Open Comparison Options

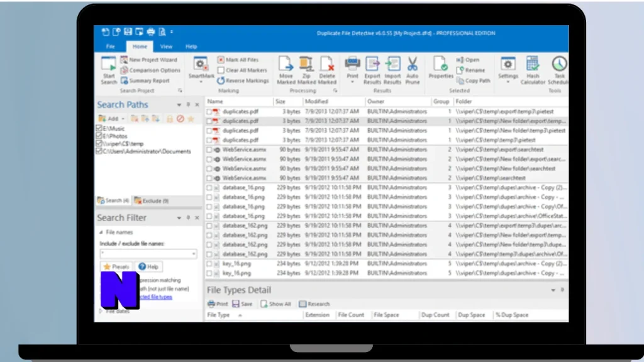click(x=150, y=70)
